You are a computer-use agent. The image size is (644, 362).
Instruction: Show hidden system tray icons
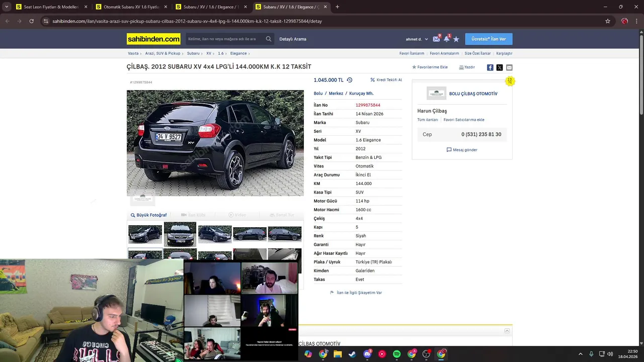[x=580, y=354]
